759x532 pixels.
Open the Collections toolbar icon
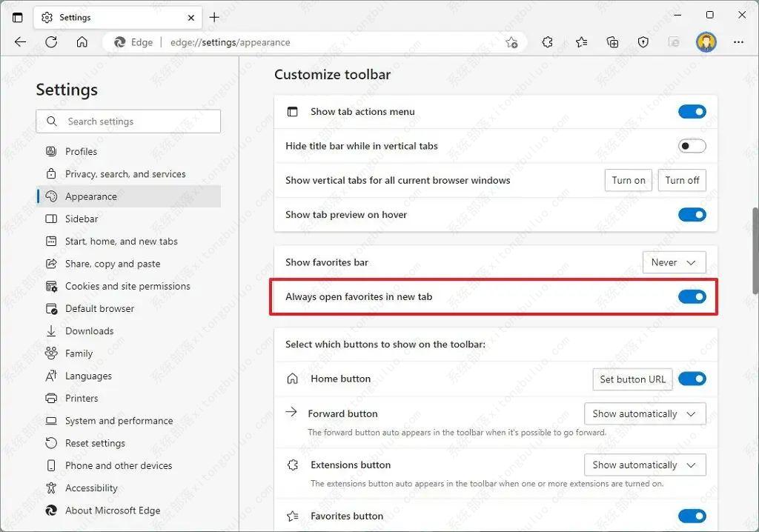pos(612,42)
